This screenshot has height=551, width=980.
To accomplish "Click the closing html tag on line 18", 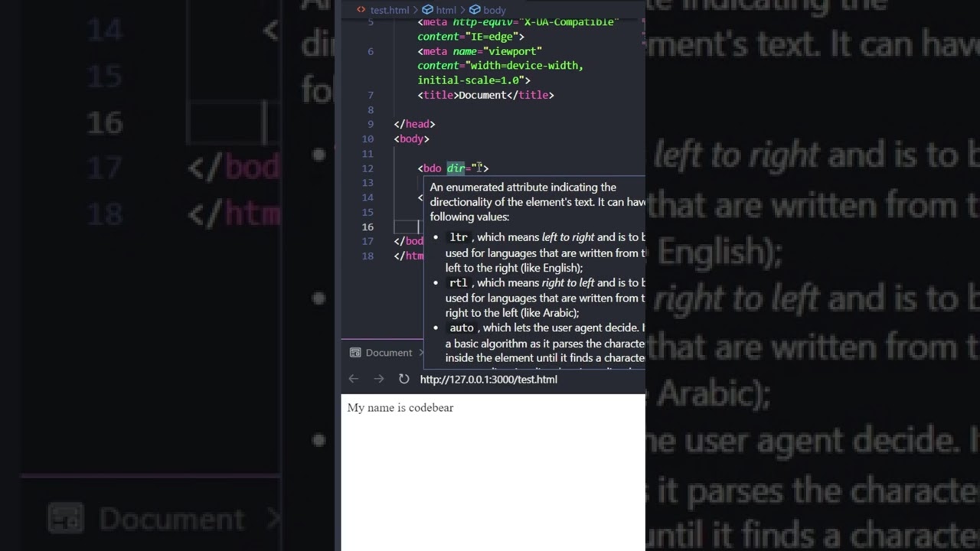I will [x=409, y=256].
